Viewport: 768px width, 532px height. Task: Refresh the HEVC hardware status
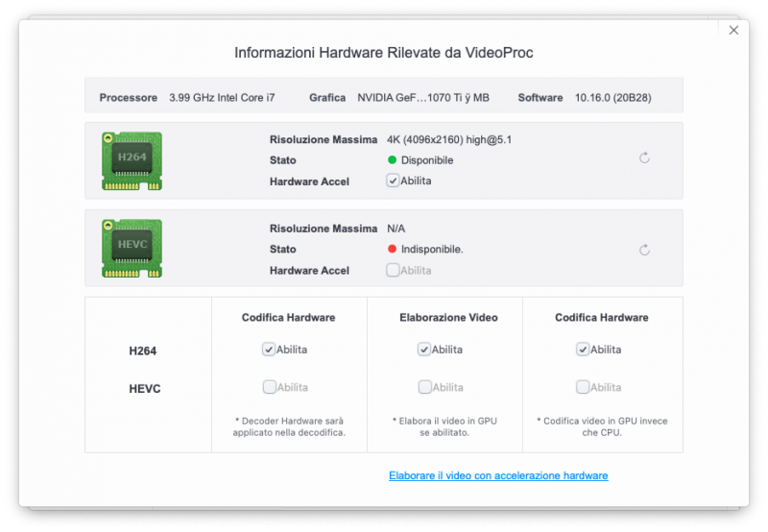(644, 250)
